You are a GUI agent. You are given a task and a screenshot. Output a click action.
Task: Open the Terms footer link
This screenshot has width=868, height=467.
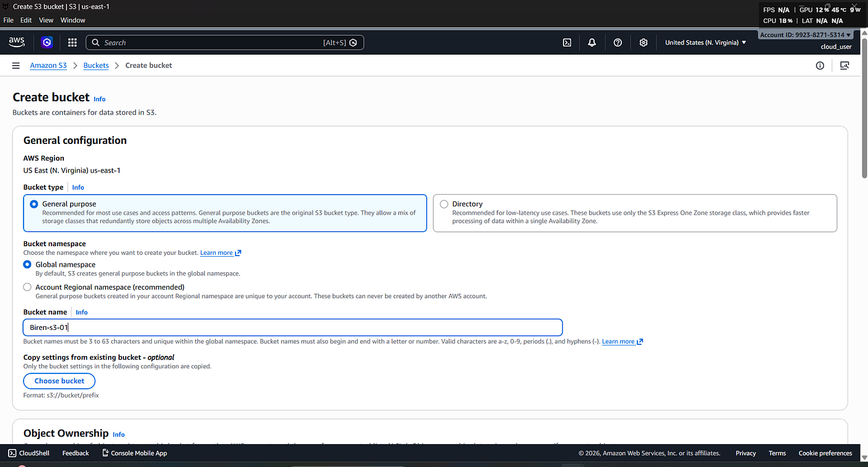point(777,453)
